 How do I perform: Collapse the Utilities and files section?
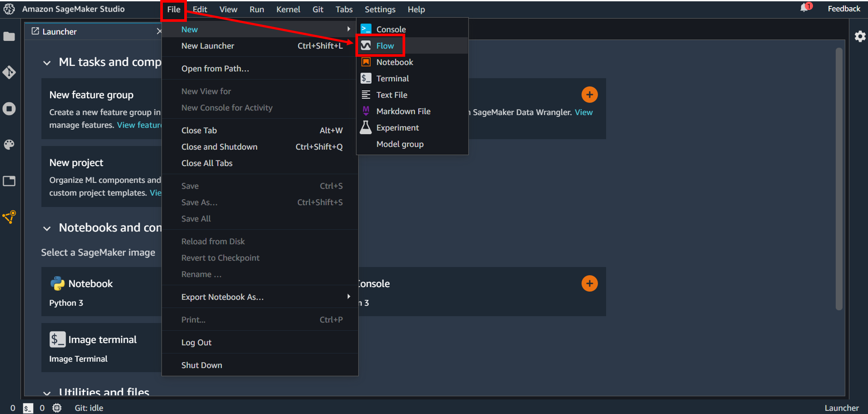[47, 393]
